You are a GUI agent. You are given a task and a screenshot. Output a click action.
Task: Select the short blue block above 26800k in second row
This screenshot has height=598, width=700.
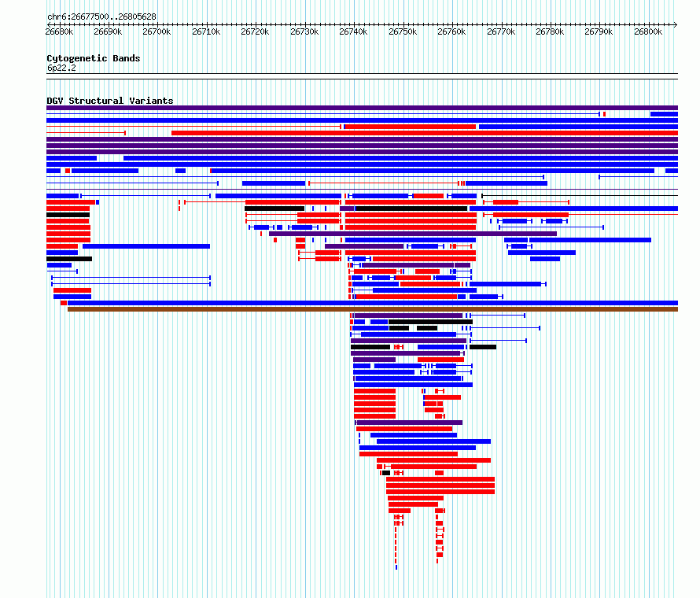[x=665, y=114]
